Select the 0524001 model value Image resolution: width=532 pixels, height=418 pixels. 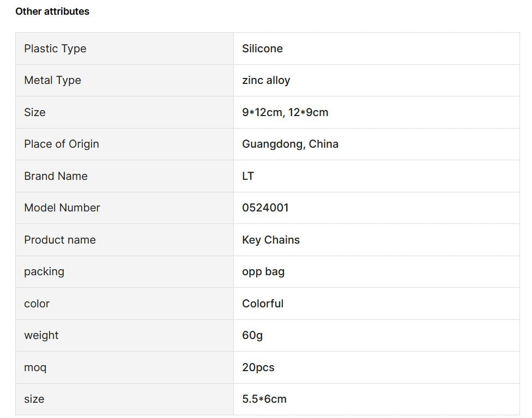pos(265,208)
